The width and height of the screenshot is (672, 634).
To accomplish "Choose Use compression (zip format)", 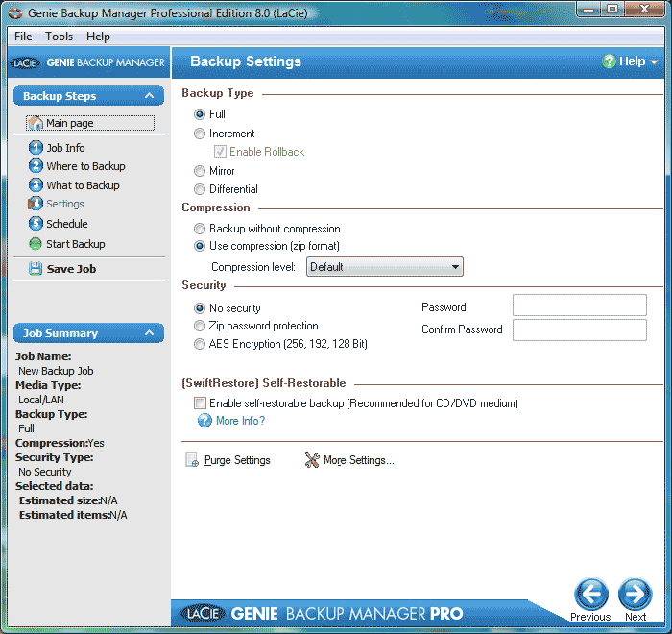I will (200, 246).
